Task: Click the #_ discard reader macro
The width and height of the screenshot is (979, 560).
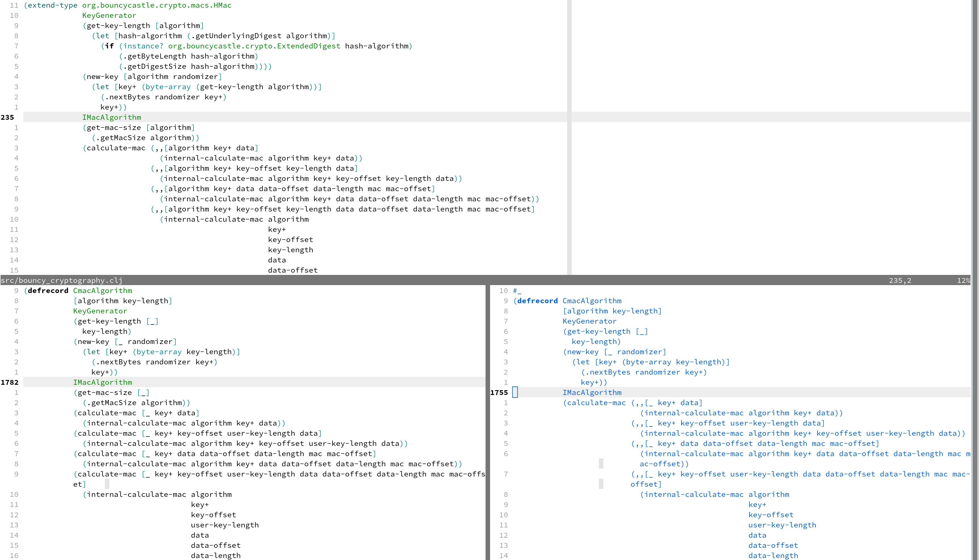Action: tap(517, 291)
